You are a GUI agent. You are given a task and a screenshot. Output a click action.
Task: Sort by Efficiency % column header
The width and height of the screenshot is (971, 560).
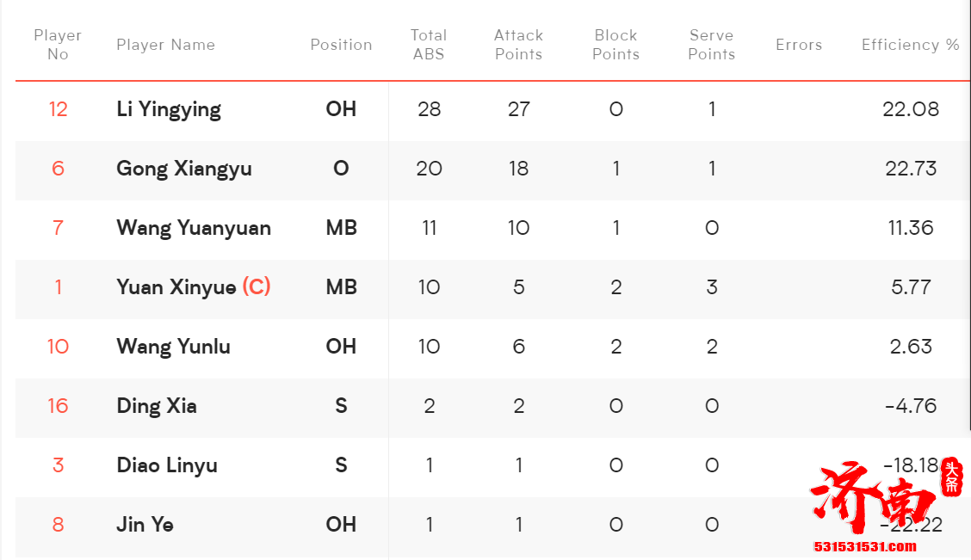click(910, 45)
